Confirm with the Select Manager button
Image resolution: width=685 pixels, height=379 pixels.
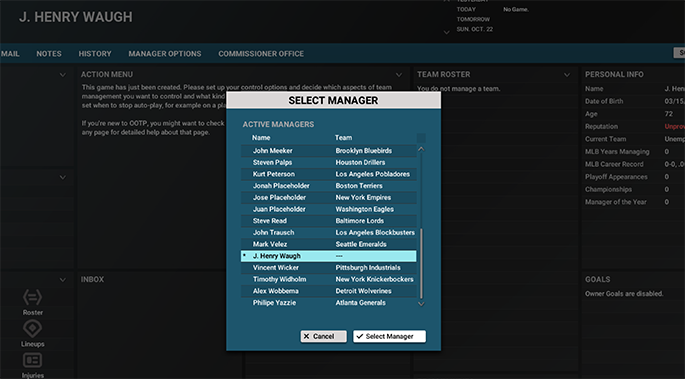click(389, 336)
